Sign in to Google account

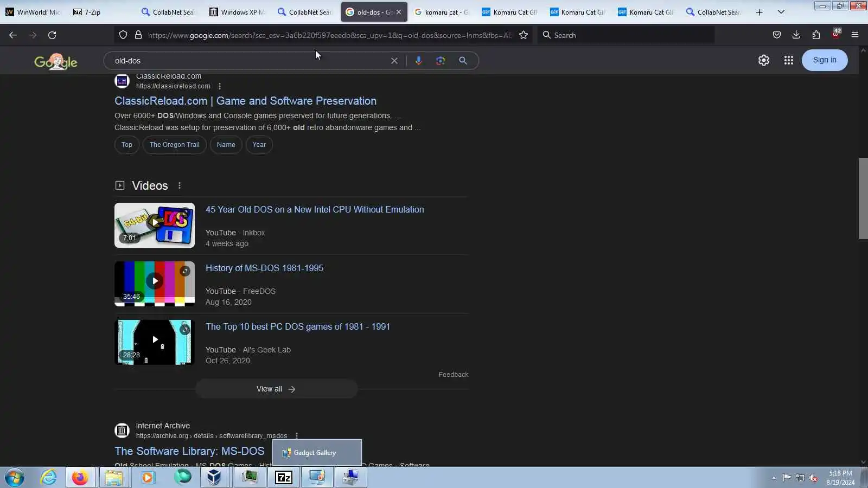825,60
